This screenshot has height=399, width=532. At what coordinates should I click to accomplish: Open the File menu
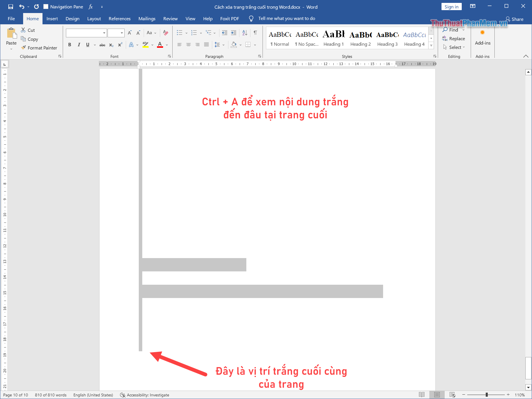(x=11, y=19)
